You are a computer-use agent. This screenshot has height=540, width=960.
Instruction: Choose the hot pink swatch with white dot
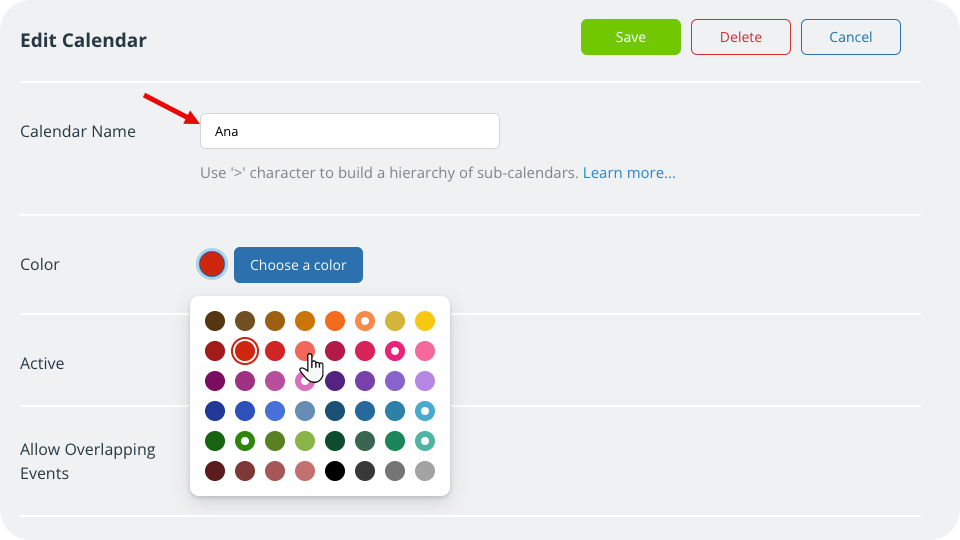point(395,351)
